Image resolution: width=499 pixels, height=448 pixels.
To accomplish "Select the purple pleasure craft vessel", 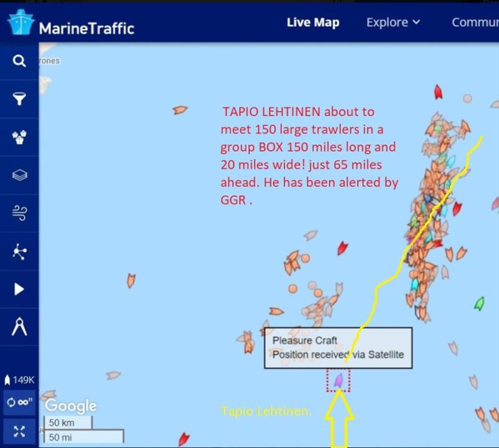I will pyautogui.click(x=339, y=380).
